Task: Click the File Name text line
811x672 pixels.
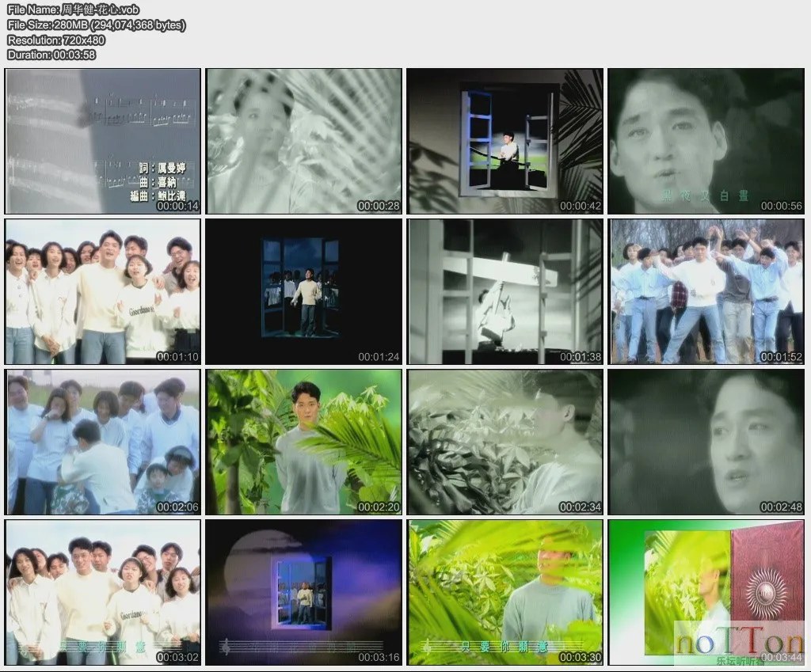Action: [x=73, y=9]
